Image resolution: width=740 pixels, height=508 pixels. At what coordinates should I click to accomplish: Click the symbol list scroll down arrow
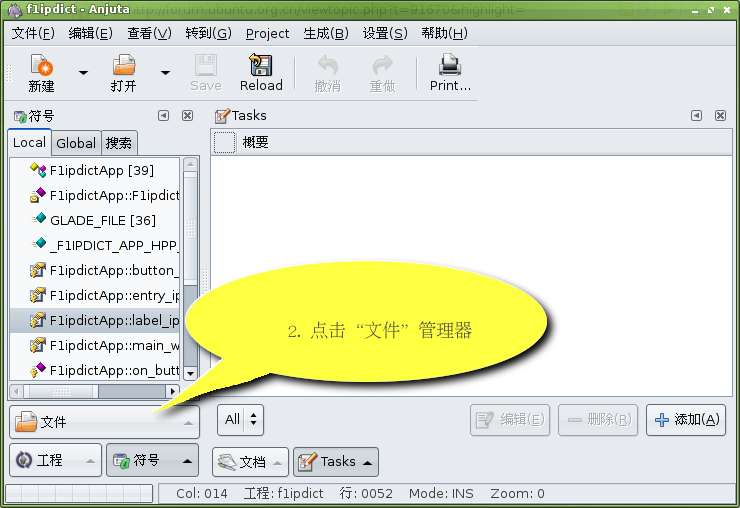[x=190, y=373]
